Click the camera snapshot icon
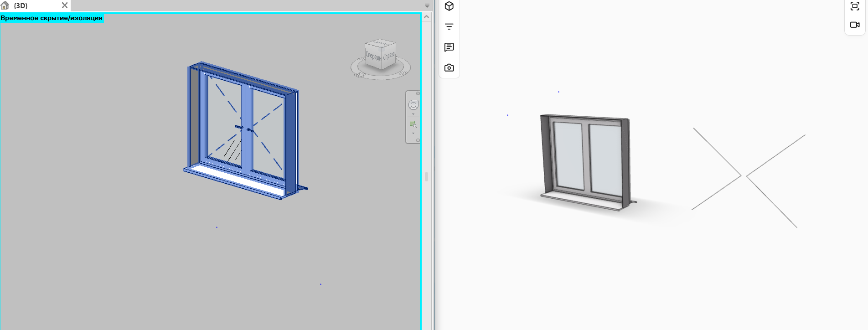The image size is (868, 330). click(449, 67)
